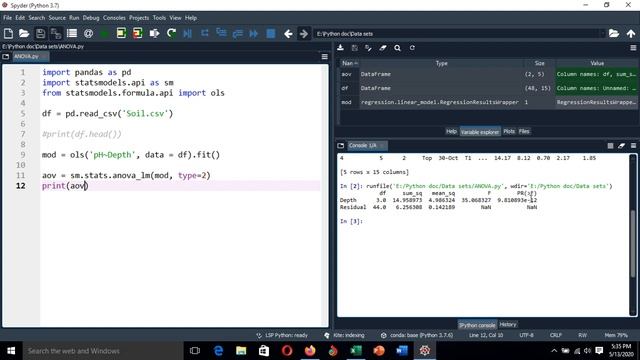Switch to the Files tab
640x360 pixels.
pyautogui.click(x=524, y=131)
